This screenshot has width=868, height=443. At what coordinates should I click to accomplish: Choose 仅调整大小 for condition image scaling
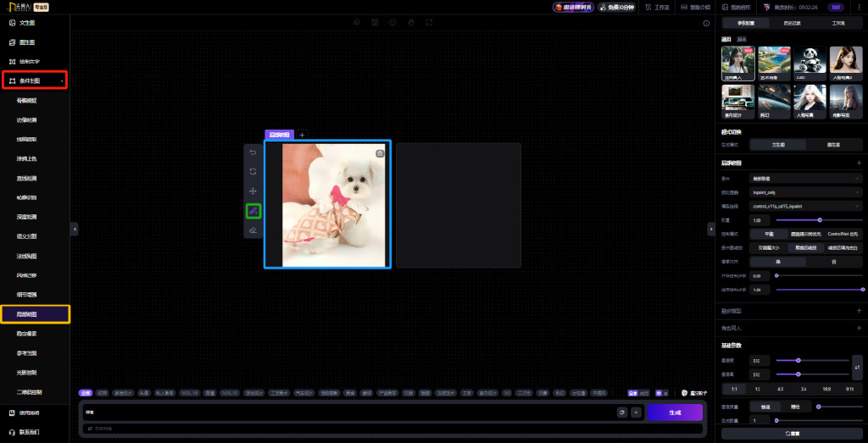[769, 247]
